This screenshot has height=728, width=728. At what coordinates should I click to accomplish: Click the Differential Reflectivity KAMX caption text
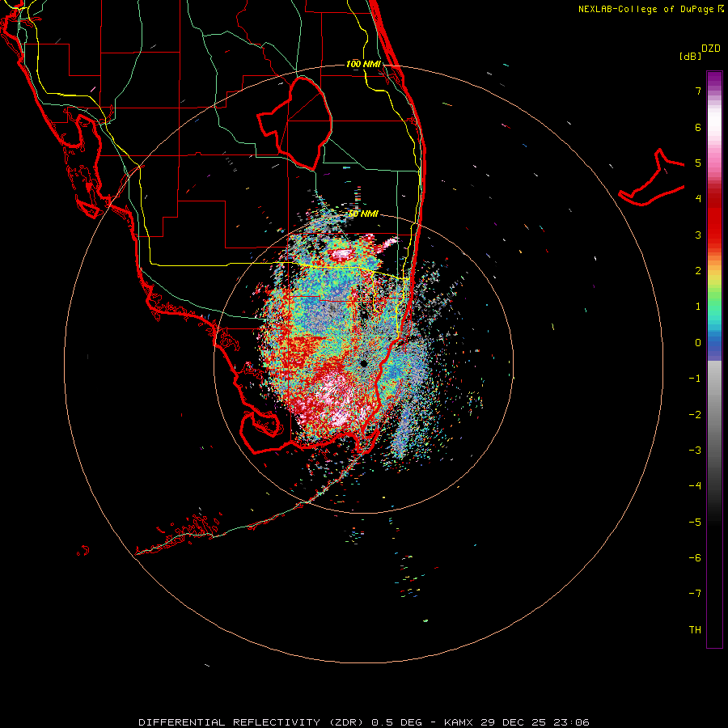363,722
